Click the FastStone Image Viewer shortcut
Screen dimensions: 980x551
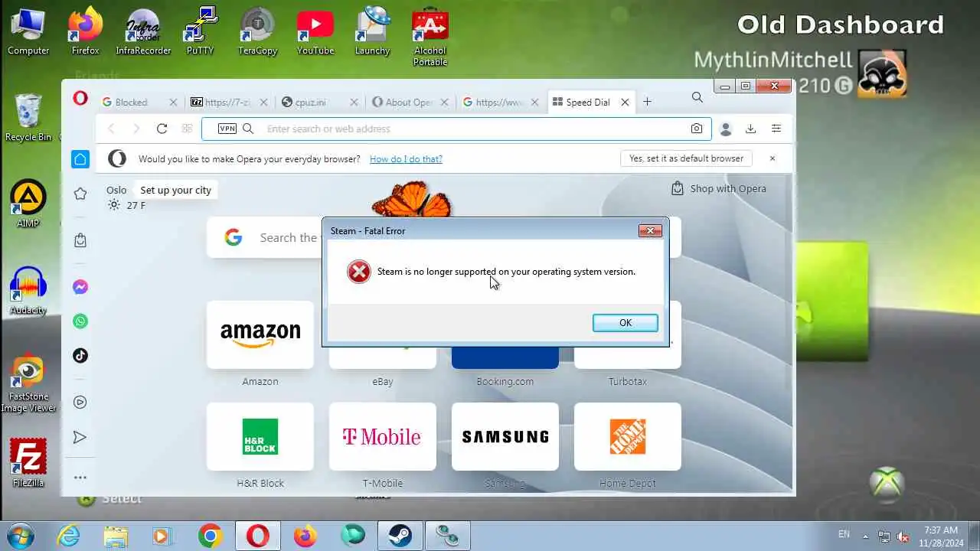pos(28,383)
